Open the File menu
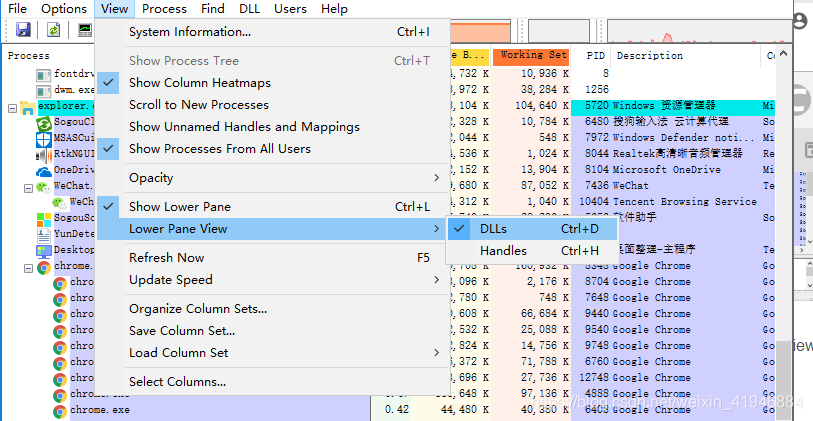This screenshot has height=421, width=813. coord(17,9)
